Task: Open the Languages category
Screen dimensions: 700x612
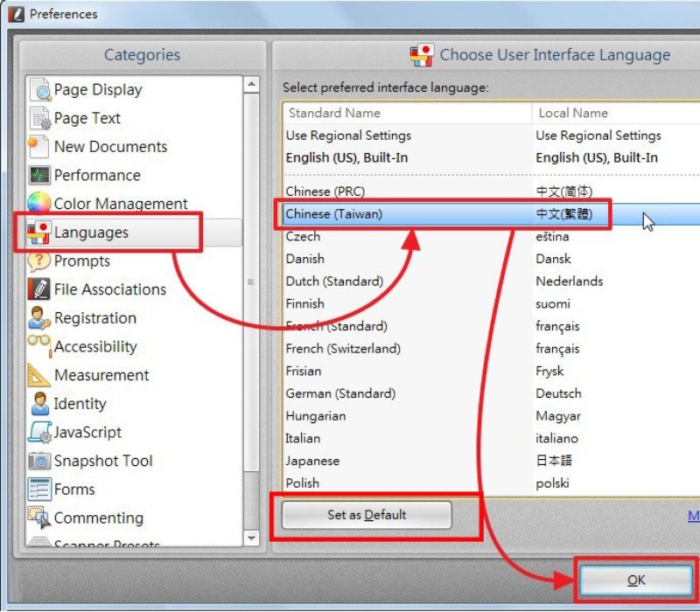Action: (91, 233)
